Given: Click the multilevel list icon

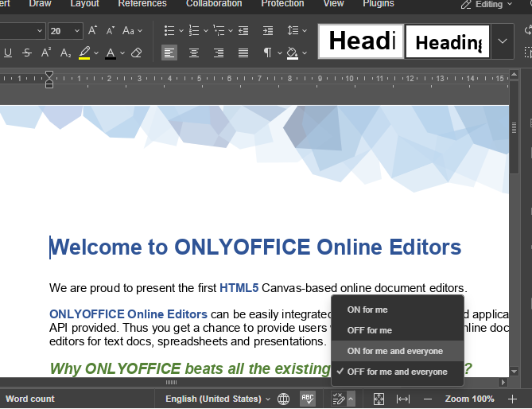Looking at the screenshot, I should tap(219, 31).
